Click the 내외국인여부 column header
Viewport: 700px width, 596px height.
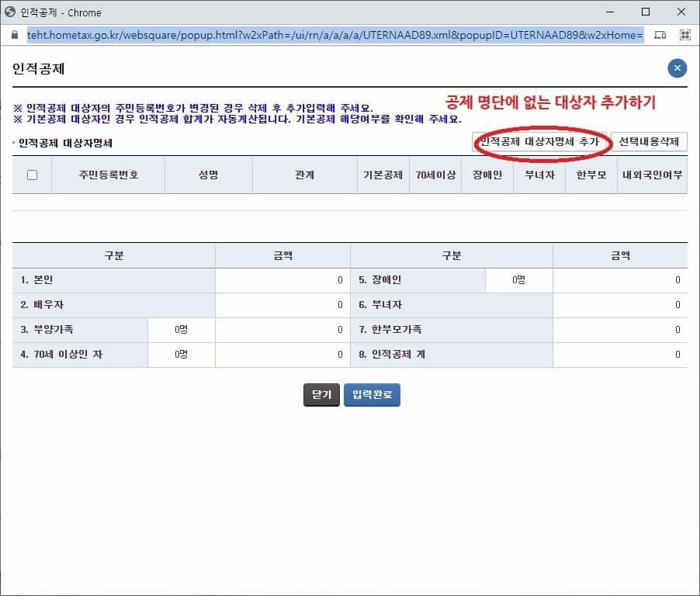pyautogui.click(x=652, y=175)
